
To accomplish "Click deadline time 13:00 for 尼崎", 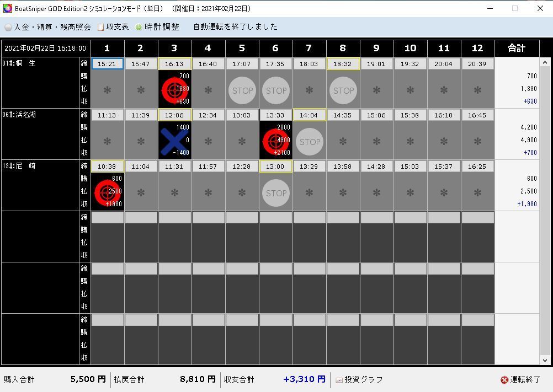I will (x=275, y=167).
